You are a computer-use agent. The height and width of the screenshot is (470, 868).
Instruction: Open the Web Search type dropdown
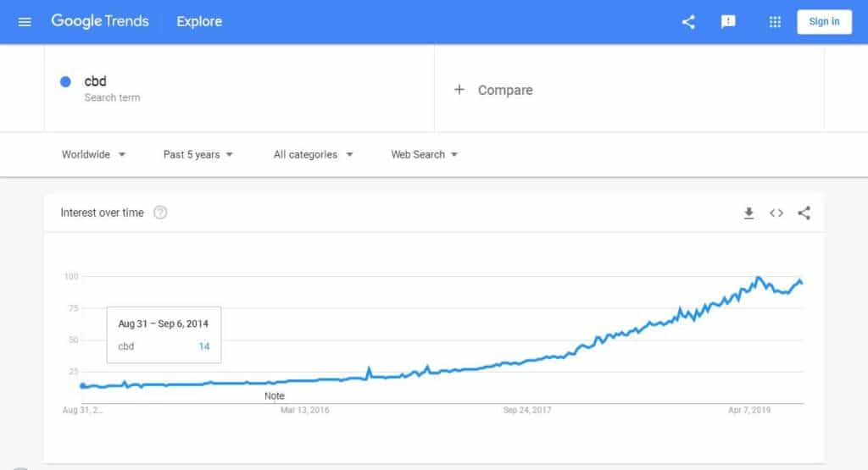[x=424, y=154]
